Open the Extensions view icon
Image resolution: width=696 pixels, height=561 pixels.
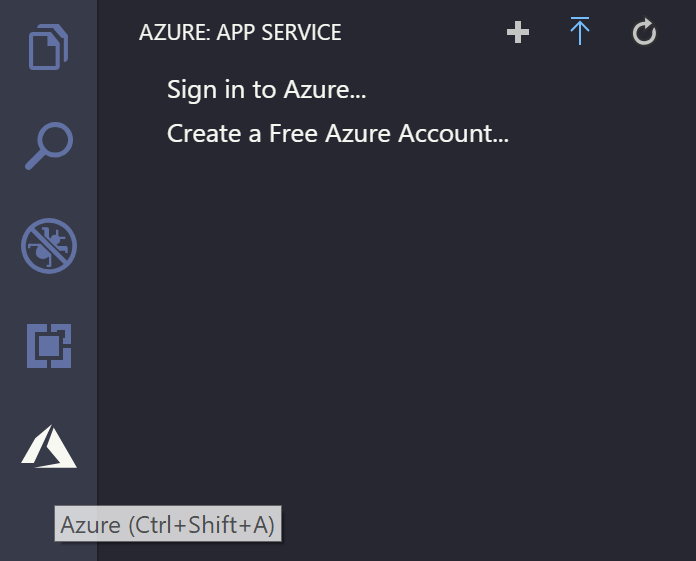tap(49, 346)
